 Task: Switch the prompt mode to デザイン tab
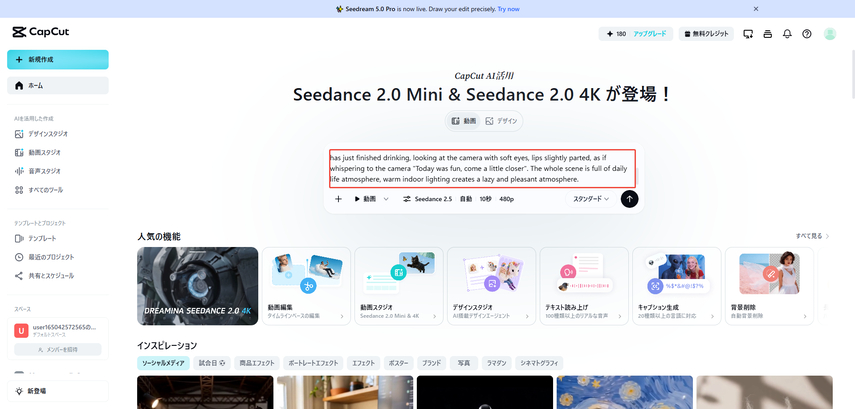coord(501,121)
